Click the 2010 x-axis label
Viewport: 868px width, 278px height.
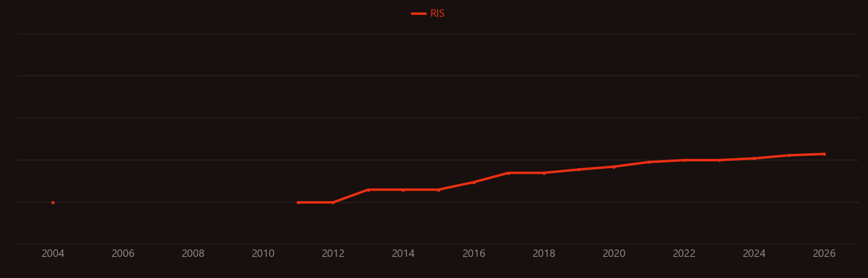click(263, 254)
